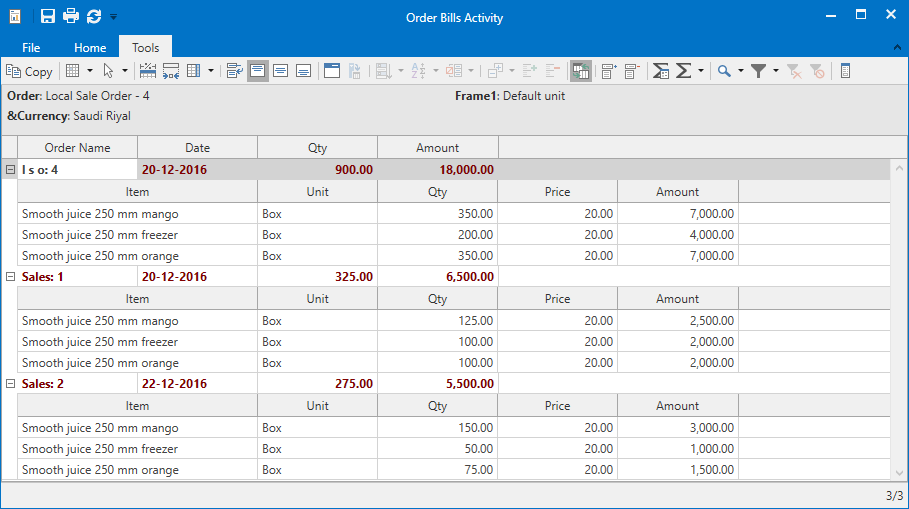Viewport: 909px width, 509px height.
Task: Click the quantity '275.00' in Sales: 2 row
Action: pos(318,384)
